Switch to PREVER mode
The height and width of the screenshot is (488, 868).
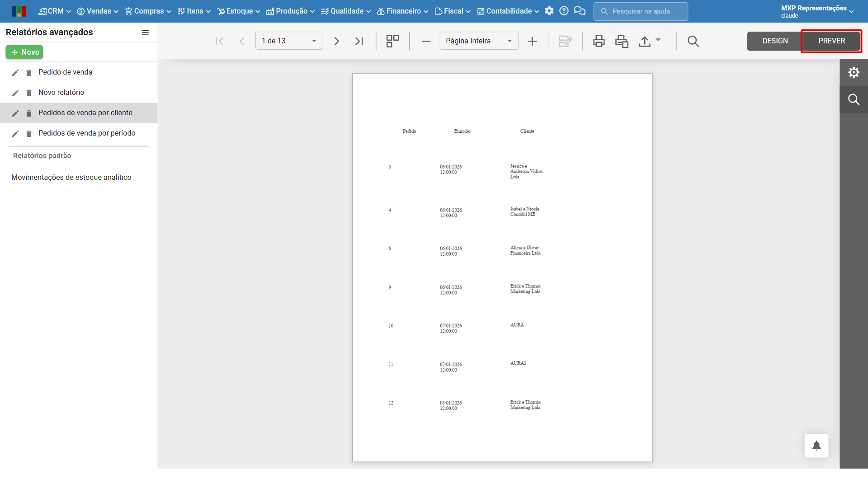[x=831, y=41]
